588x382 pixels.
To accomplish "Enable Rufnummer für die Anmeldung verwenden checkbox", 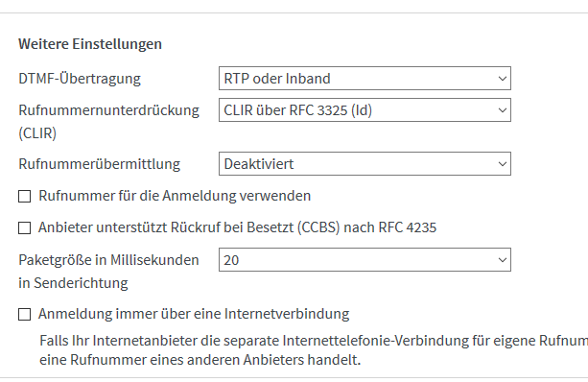I will click(25, 196).
